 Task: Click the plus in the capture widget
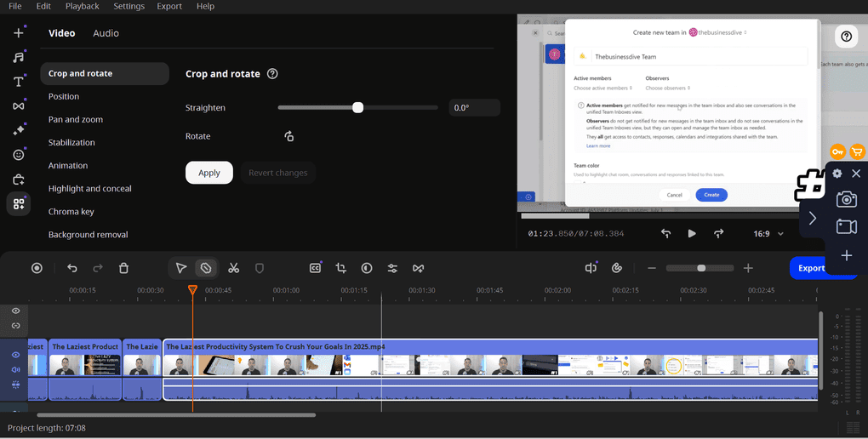tap(847, 255)
